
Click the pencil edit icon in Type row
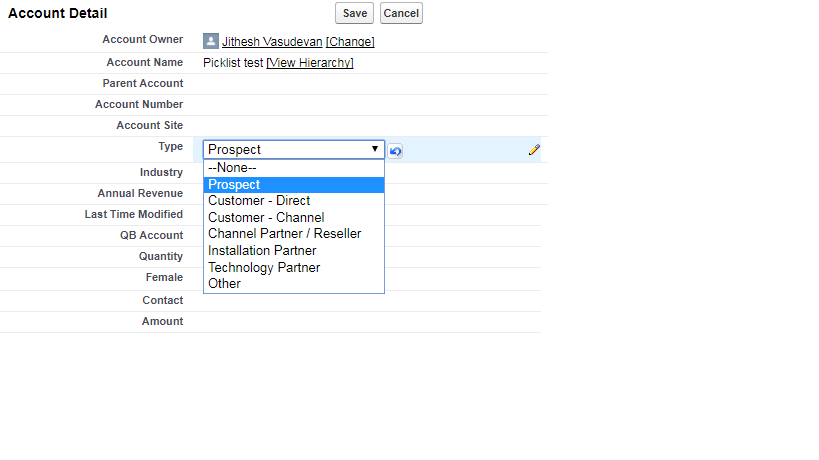534,150
